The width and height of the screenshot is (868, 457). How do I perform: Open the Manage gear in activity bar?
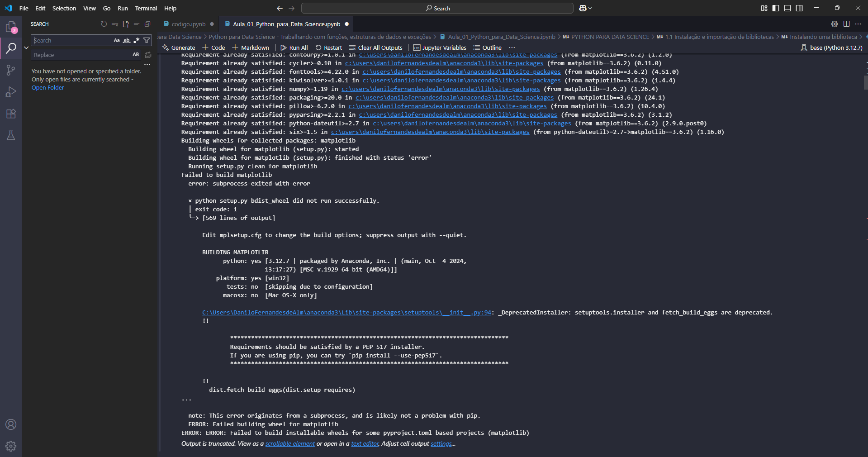tap(11, 446)
